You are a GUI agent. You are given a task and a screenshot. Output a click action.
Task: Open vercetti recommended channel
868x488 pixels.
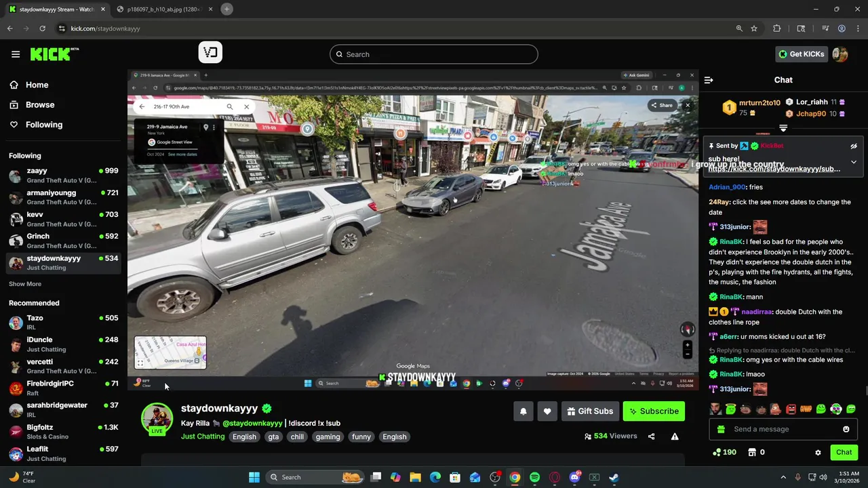click(64, 366)
